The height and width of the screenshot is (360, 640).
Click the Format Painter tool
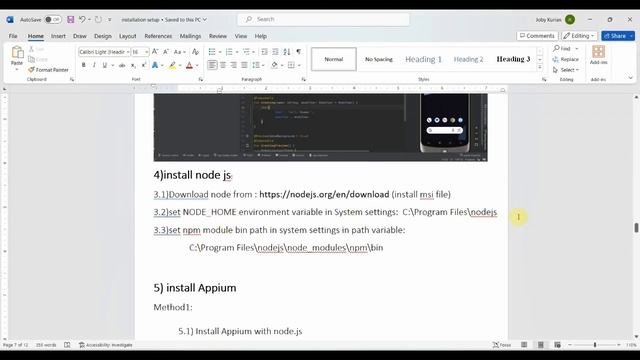(x=48, y=70)
